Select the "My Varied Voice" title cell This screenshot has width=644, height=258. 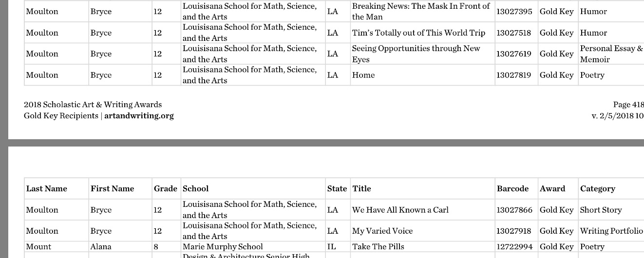(x=382, y=231)
